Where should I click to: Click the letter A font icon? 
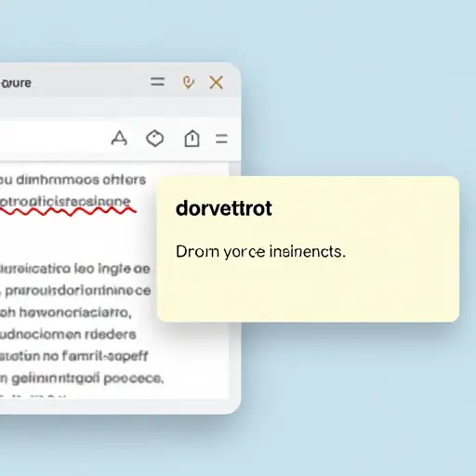119,139
